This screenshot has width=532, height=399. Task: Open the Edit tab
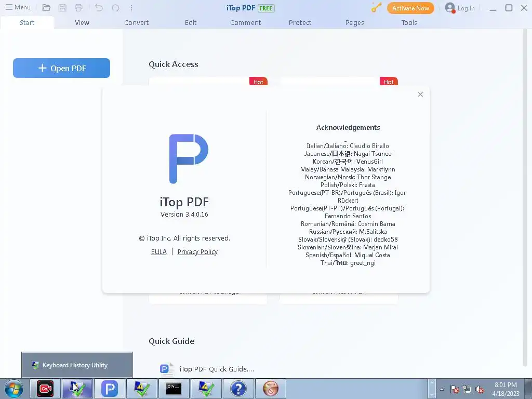[191, 22]
